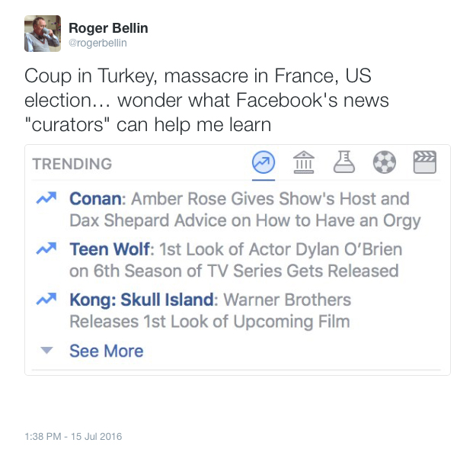Viewport: 476px width, 449px height.
Task: Open the Teen Wolf trending topic
Action: tap(110, 249)
